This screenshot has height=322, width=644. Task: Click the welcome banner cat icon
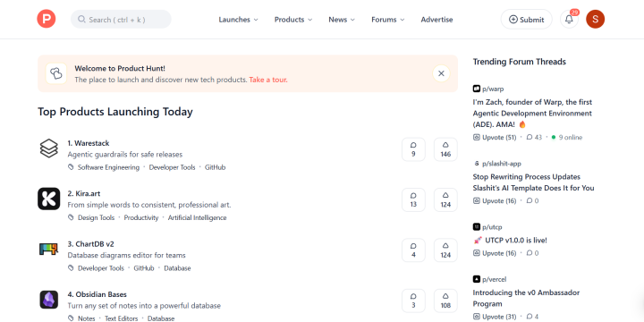55,73
